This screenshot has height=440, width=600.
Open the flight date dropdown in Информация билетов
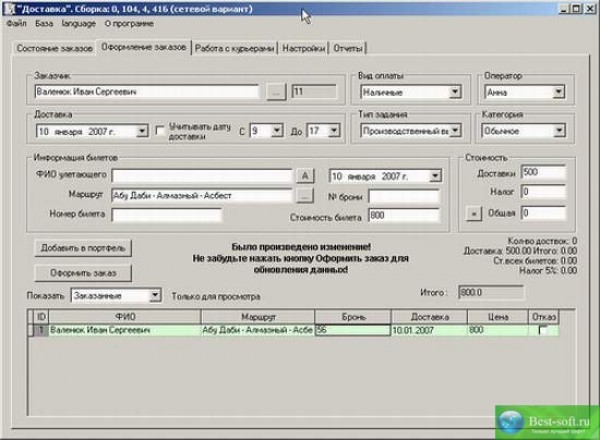pos(435,176)
